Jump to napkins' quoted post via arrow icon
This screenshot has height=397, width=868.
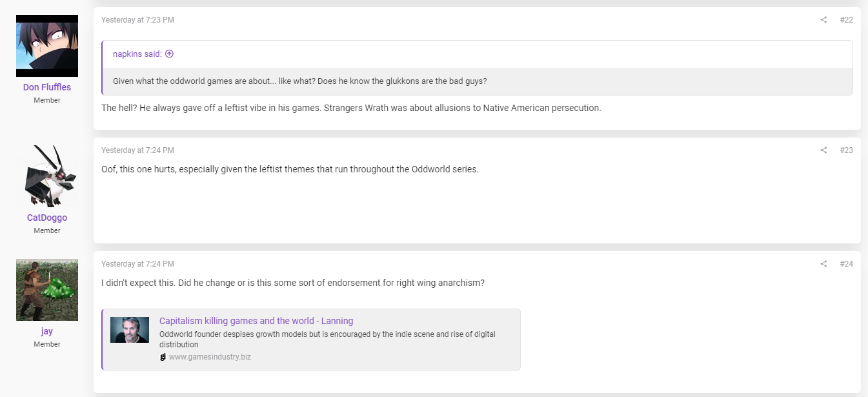pos(169,54)
